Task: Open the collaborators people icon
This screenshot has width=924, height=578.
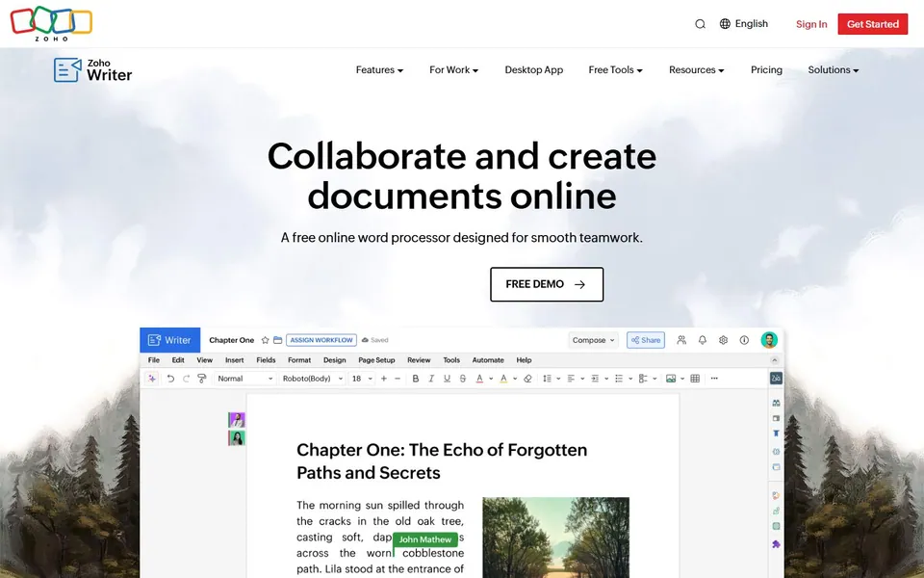Action: [681, 340]
